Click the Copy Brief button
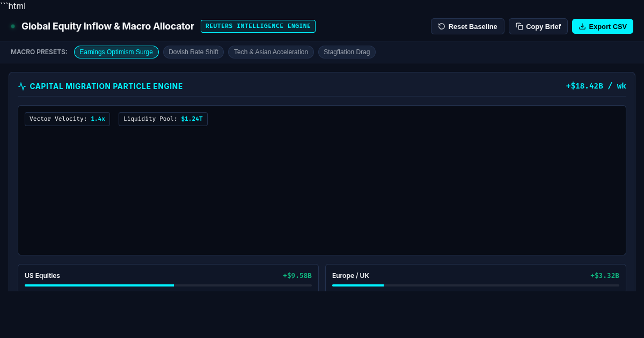Viewport: 644px width, 338px height. (538, 26)
